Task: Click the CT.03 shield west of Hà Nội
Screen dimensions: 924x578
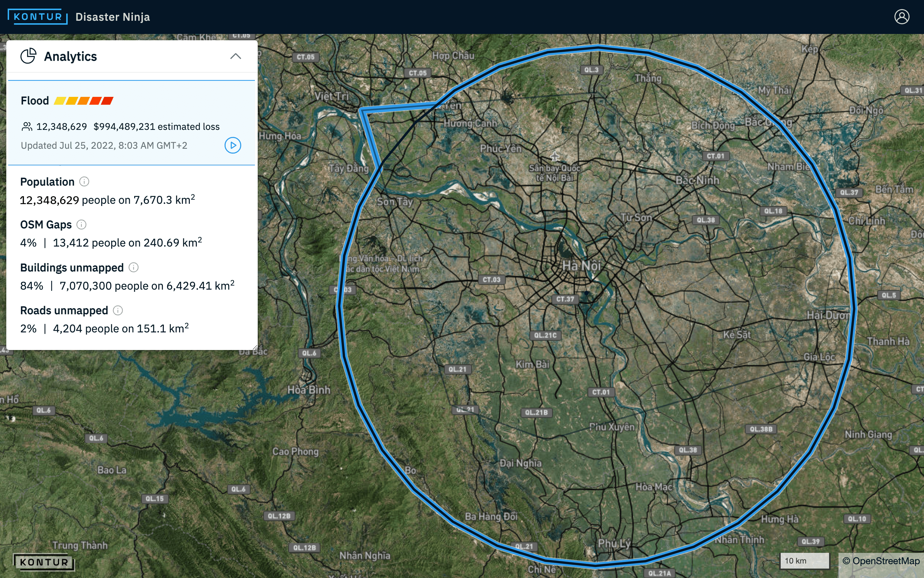Action: [x=491, y=280]
